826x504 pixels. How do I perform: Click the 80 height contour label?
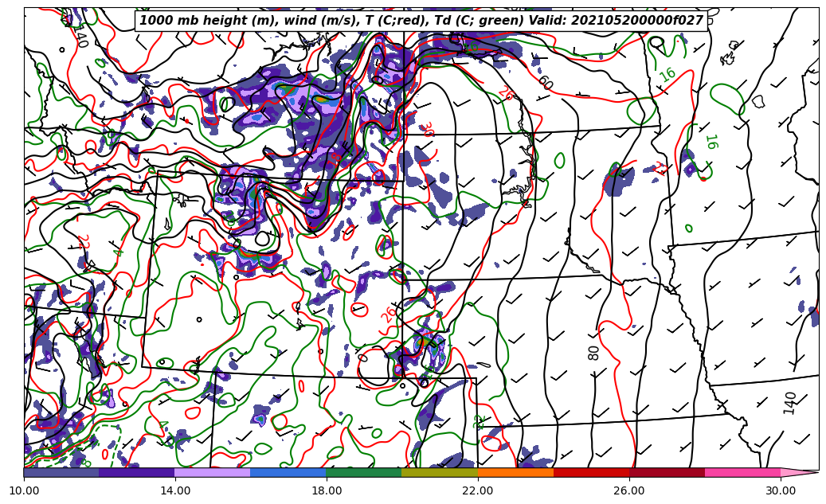pos(594,352)
